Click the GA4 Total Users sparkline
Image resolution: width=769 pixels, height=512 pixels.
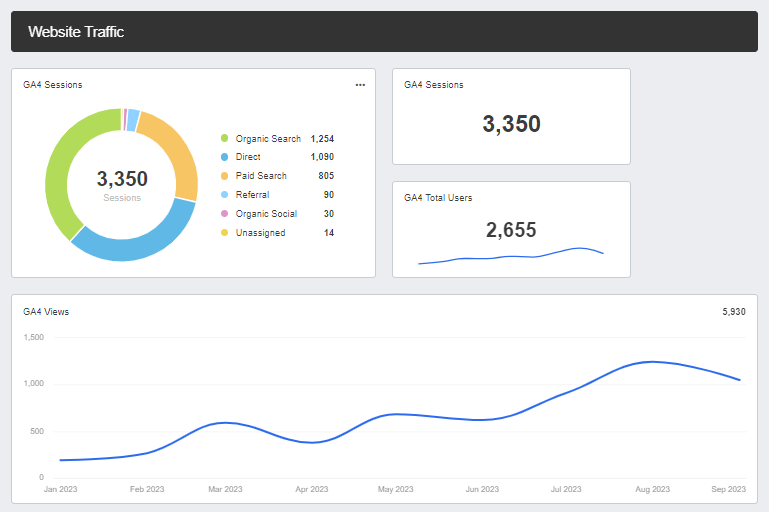tap(511, 256)
